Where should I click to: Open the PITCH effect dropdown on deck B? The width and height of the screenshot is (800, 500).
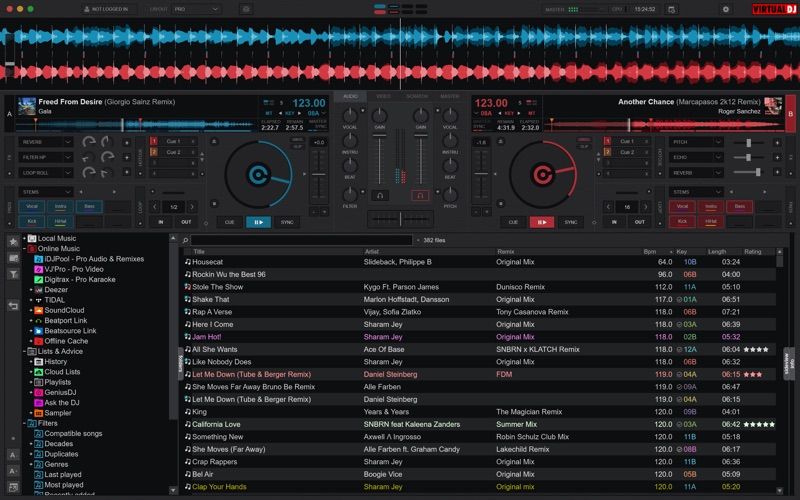(696, 142)
